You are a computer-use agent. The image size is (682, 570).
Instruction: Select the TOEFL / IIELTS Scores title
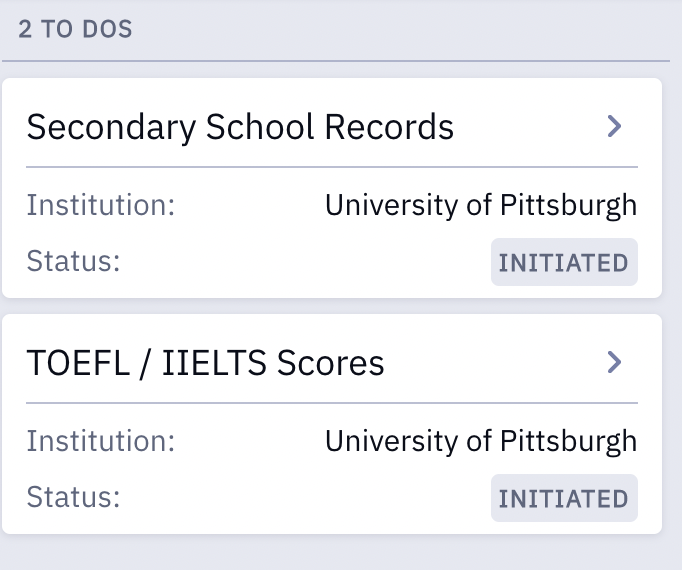point(205,363)
